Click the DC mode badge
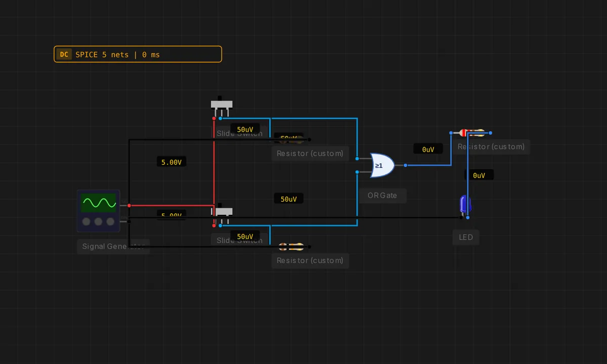 64,55
